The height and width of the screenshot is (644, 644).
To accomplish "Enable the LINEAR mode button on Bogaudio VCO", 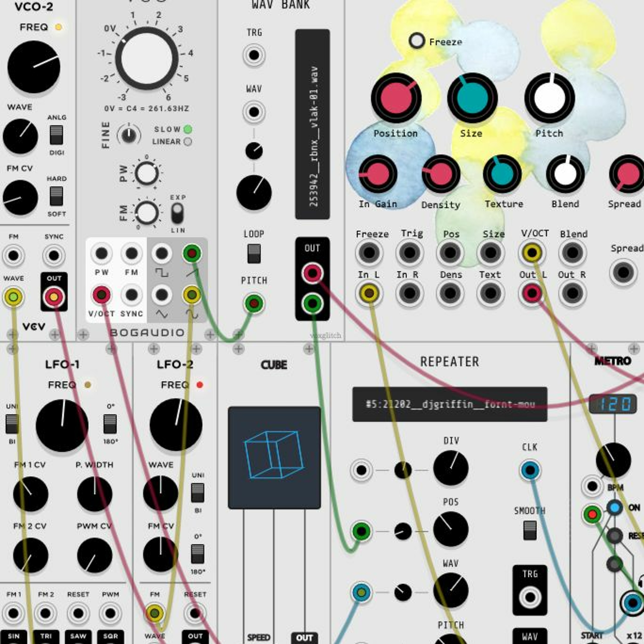I will tap(188, 142).
